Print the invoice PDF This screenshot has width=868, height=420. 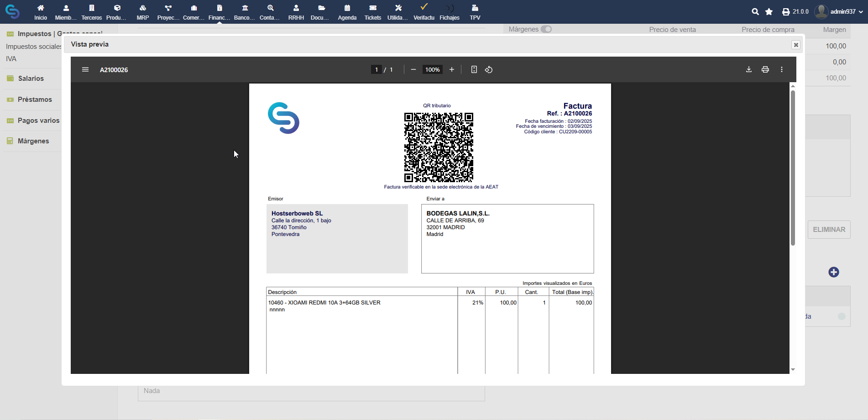[x=765, y=69]
